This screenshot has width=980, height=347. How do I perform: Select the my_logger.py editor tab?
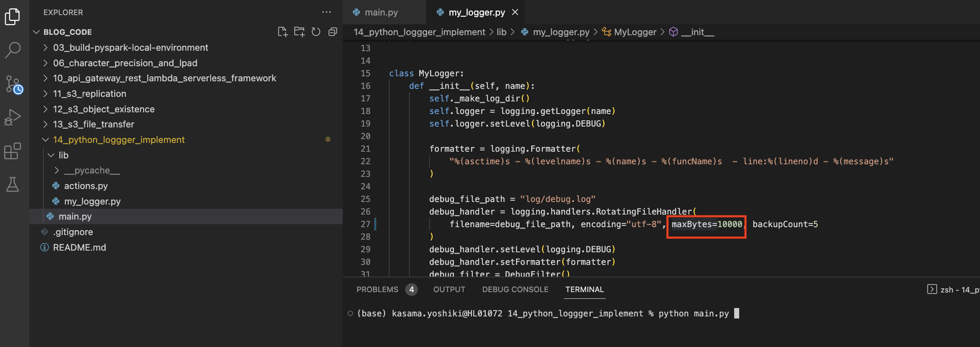tap(476, 12)
